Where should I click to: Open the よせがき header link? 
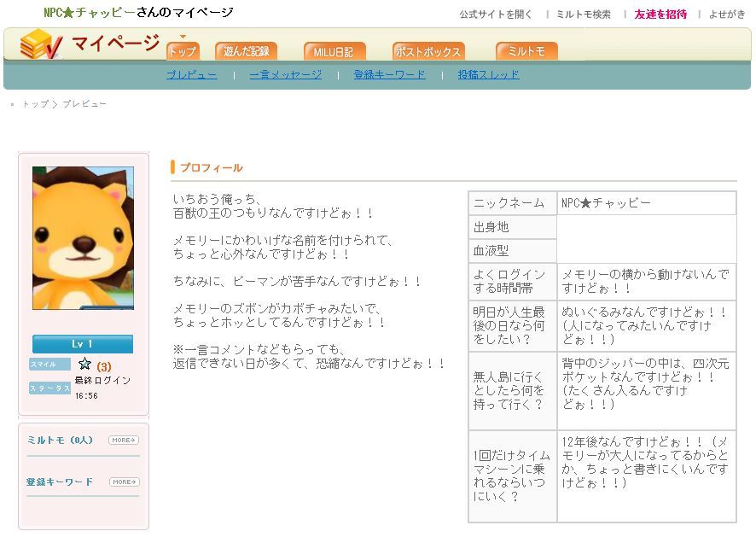click(726, 15)
